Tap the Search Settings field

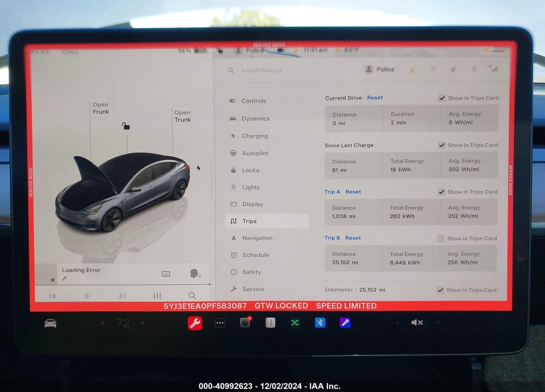coord(261,70)
